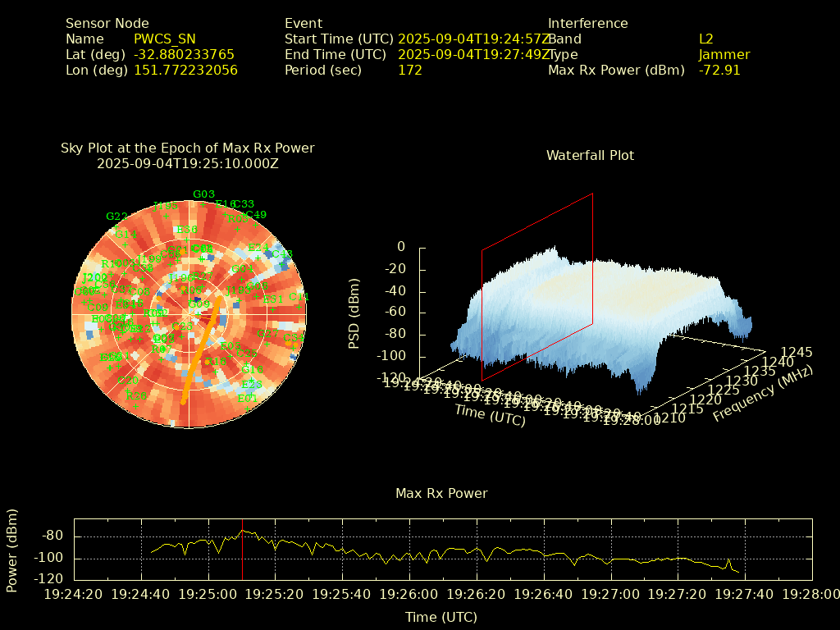The width and height of the screenshot is (840, 630).
Task: Click the event Period value 172
Action: (409, 71)
